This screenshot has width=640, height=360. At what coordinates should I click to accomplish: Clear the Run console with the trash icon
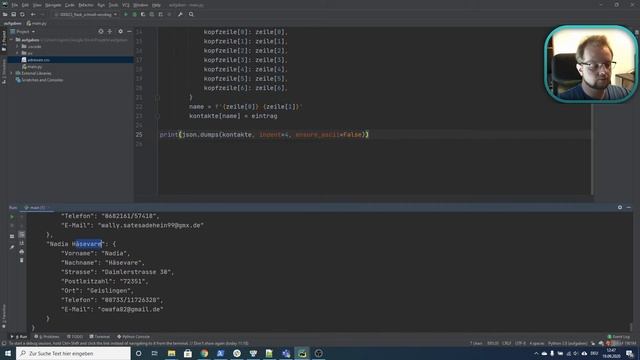(22, 260)
